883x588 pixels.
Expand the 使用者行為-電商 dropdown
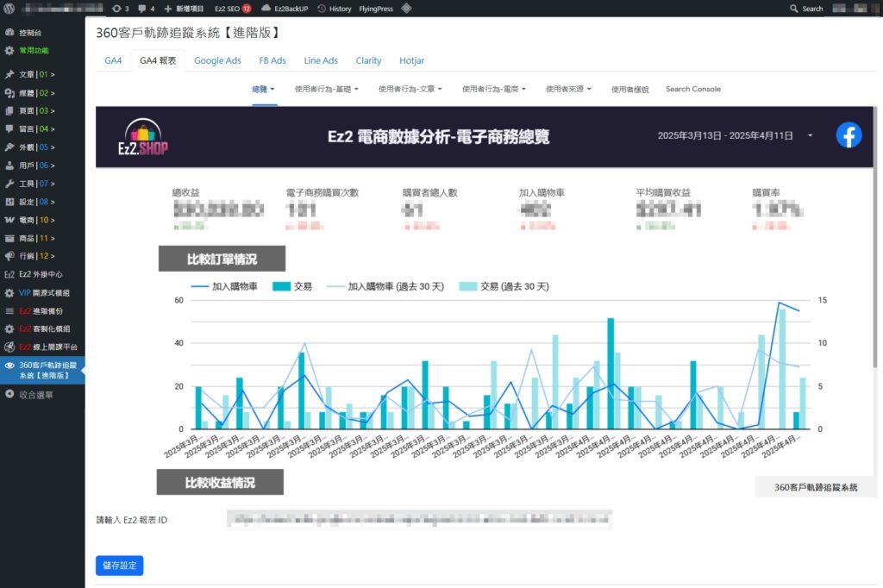point(494,89)
